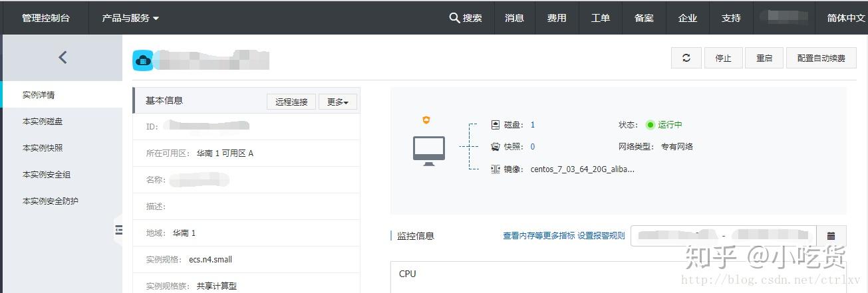Click the search magnifier icon
Viewport: 868px width, 293px height.
(x=454, y=18)
